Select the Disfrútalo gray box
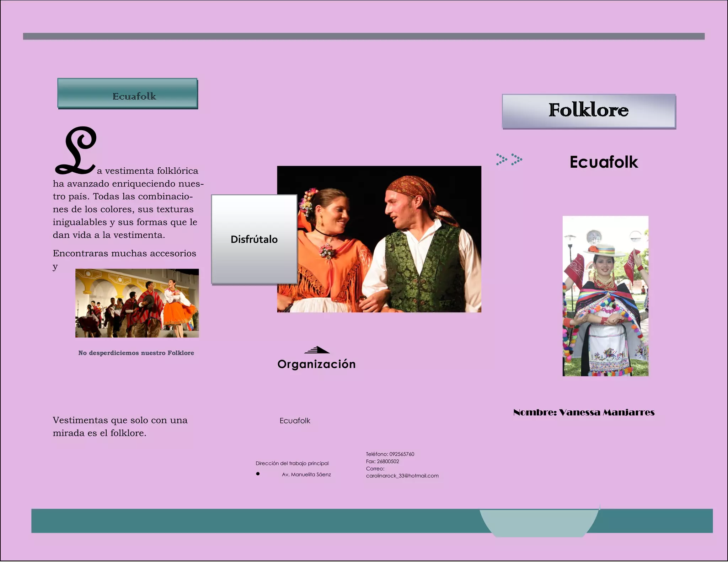The width and height of the screenshot is (728, 562). [254, 239]
